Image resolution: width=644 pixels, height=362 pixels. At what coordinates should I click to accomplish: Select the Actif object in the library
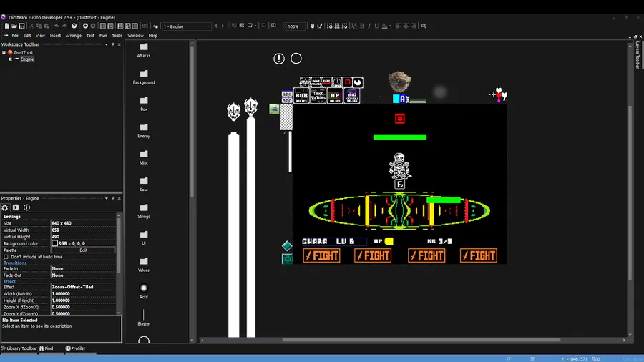(x=143, y=291)
